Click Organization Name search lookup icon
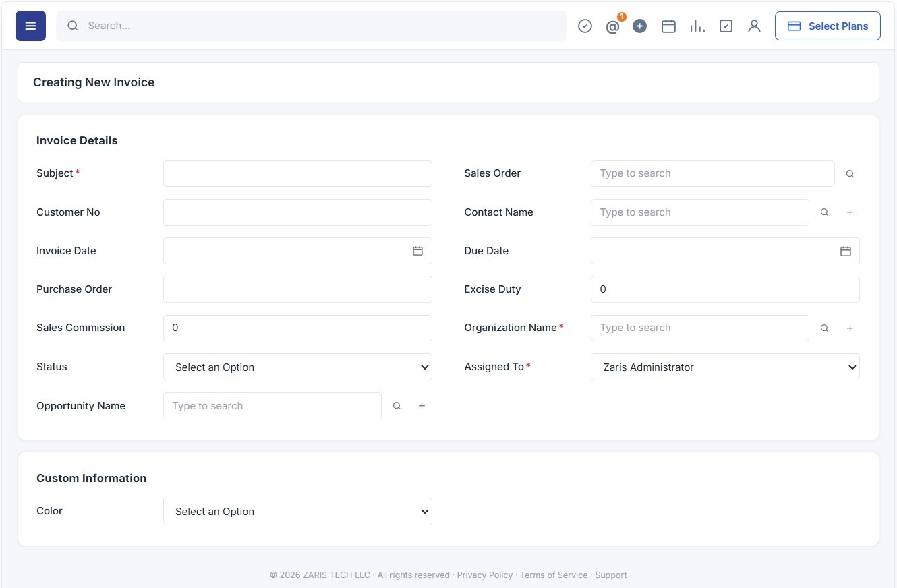 tap(824, 328)
